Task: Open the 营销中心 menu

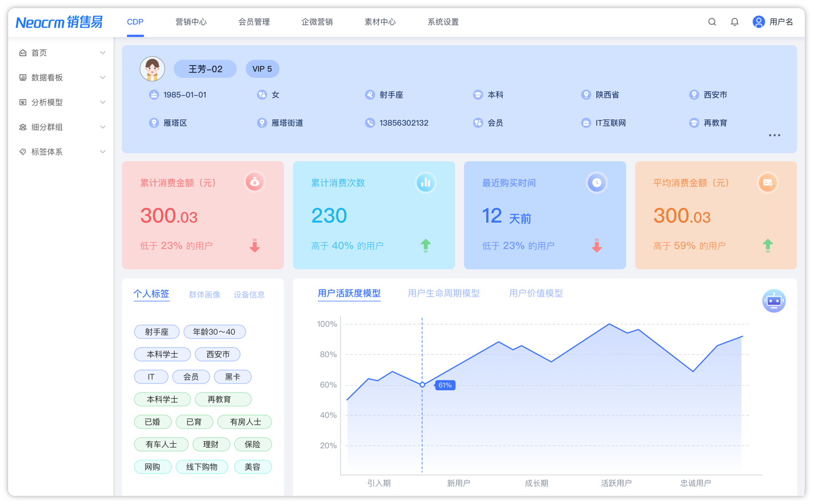Action: click(191, 22)
